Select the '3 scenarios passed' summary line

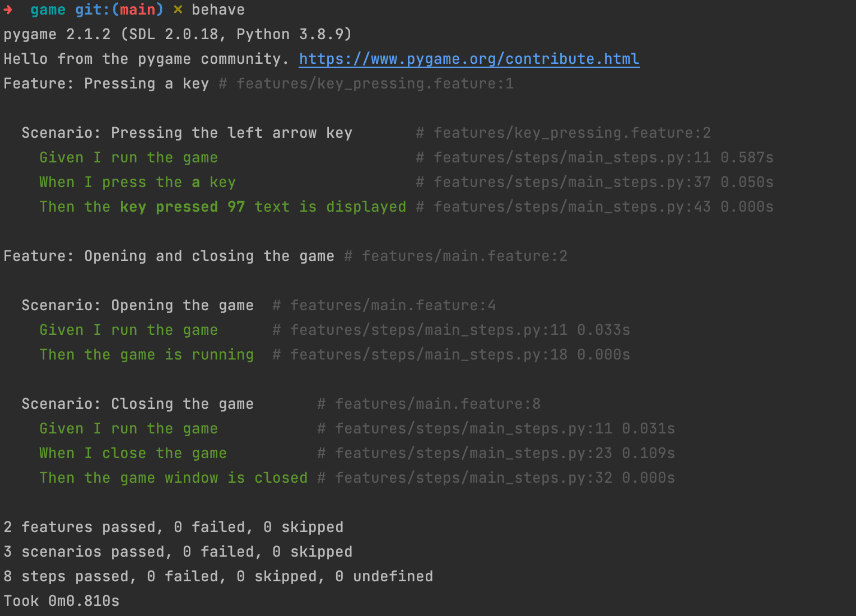pyautogui.click(x=178, y=552)
